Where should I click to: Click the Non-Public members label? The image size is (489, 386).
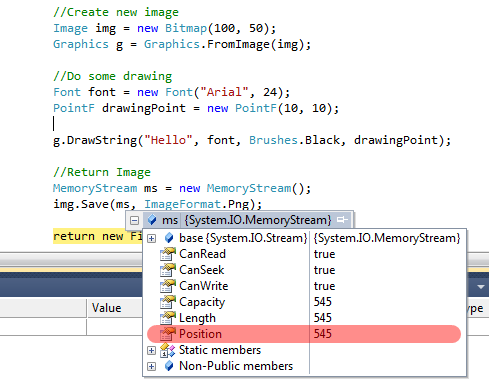click(236, 366)
